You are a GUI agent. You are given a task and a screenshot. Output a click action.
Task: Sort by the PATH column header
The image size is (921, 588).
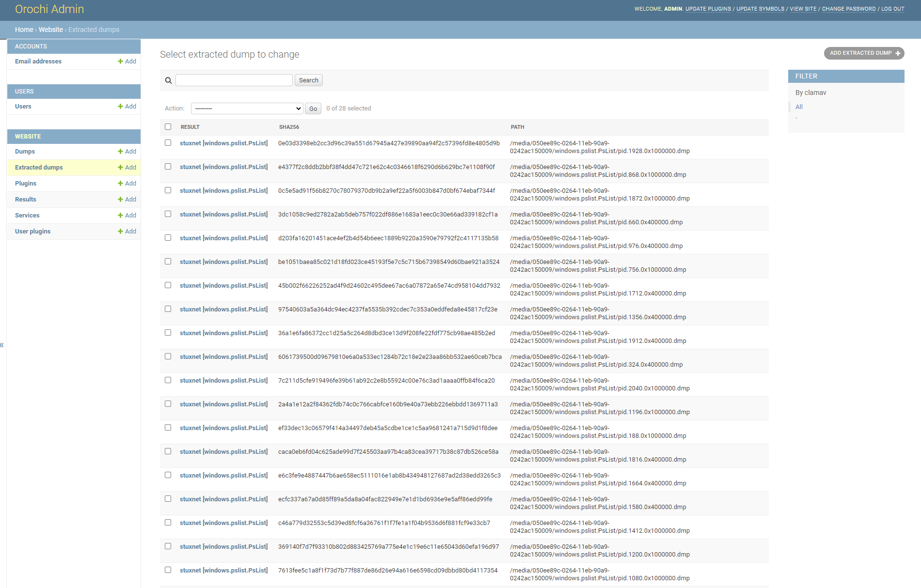(517, 127)
